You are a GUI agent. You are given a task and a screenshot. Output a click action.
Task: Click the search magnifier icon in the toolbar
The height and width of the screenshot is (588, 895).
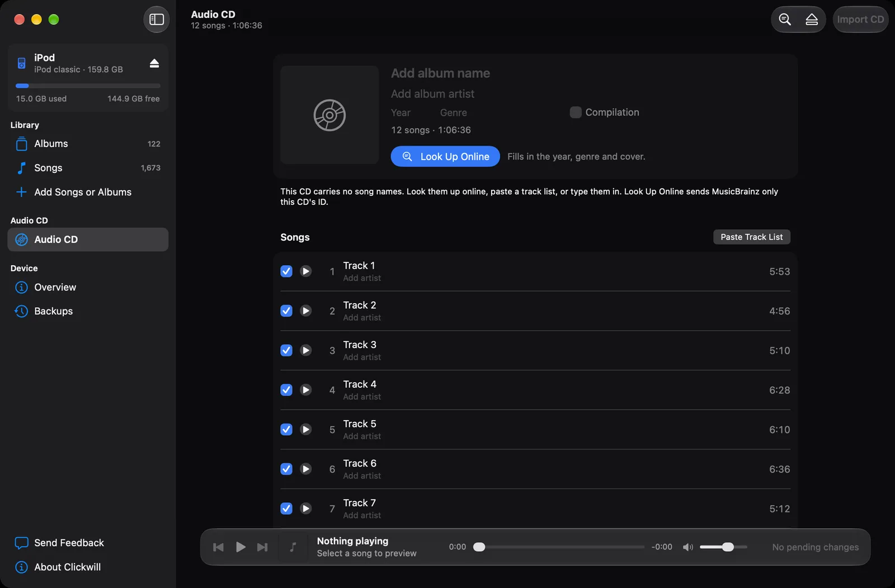point(785,20)
